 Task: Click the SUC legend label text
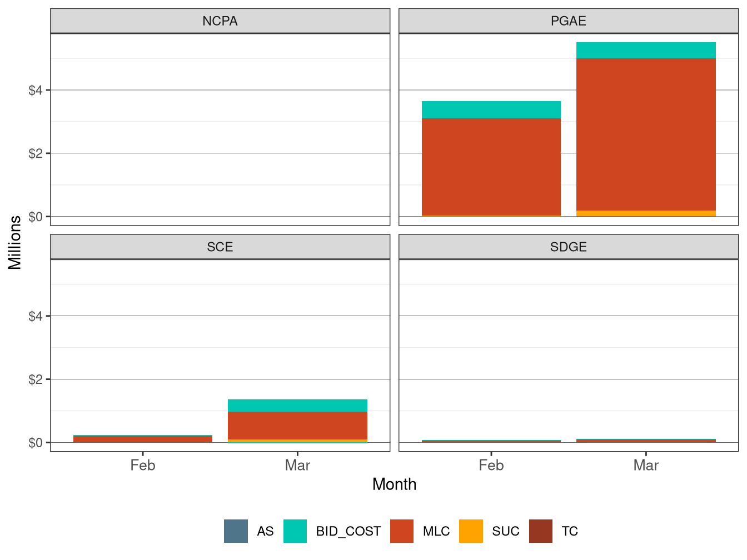[x=506, y=531]
